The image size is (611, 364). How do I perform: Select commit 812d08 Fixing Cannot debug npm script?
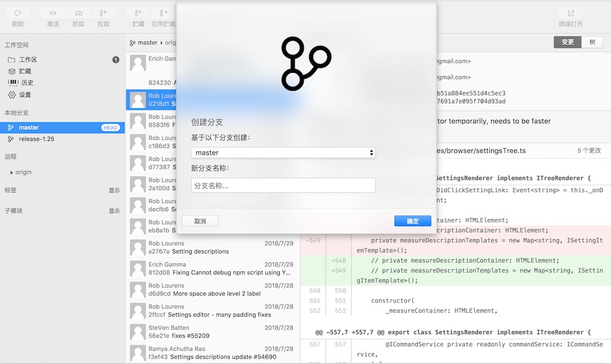(213, 269)
